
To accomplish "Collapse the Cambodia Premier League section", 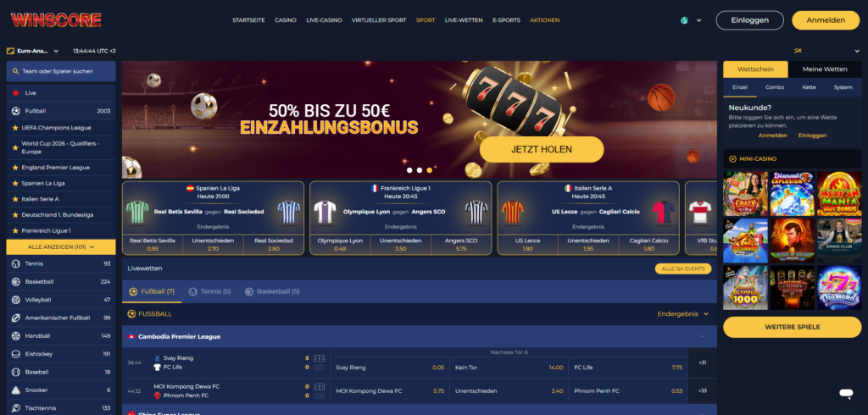I will click(x=703, y=336).
